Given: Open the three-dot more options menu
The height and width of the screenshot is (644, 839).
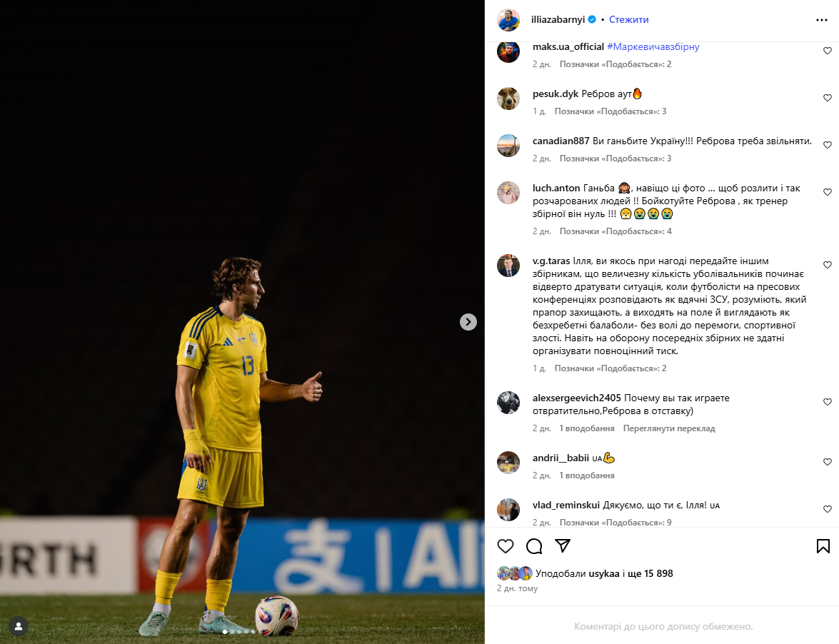Looking at the screenshot, I should coord(822,20).
